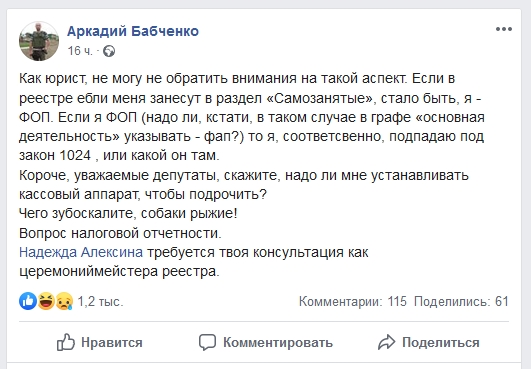This screenshot has width=531, height=369.
Task: View the 1,2 тыс. reactions list
Action: coord(101,301)
